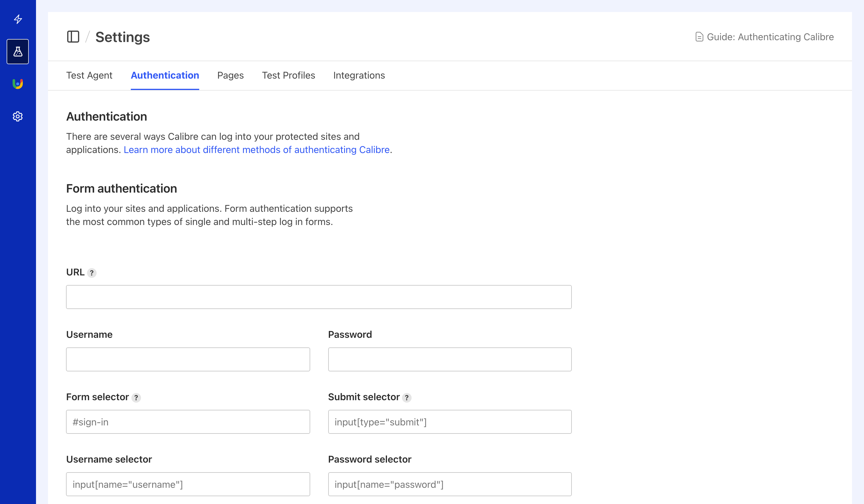Switch to the Test Agent tab
Viewport: 864px width, 504px height.
click(89, 75)
